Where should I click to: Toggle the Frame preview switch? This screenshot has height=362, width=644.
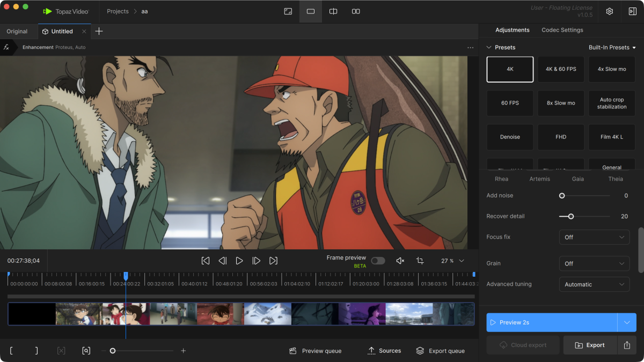378,261
